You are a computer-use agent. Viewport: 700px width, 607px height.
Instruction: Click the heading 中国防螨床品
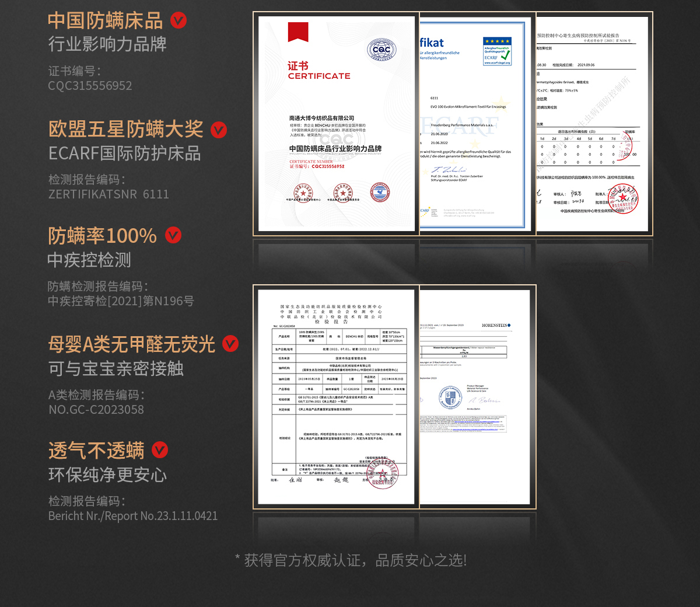tap(106, 21)
